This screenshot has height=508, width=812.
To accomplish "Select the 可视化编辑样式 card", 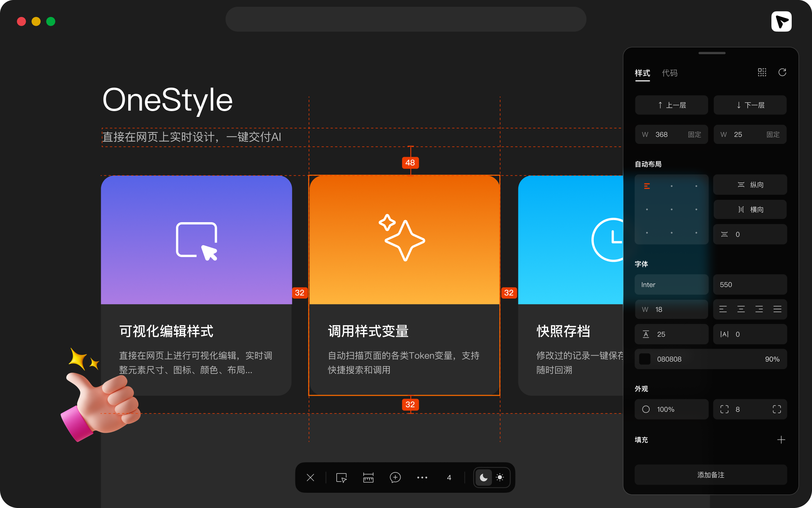I will coord(196,285).
